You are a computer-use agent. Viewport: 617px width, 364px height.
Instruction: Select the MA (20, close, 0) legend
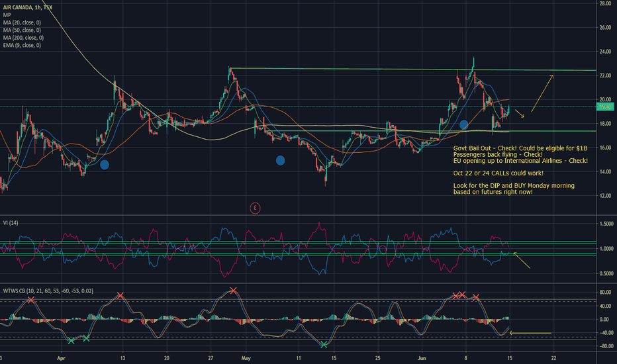[x=22, y=23]
